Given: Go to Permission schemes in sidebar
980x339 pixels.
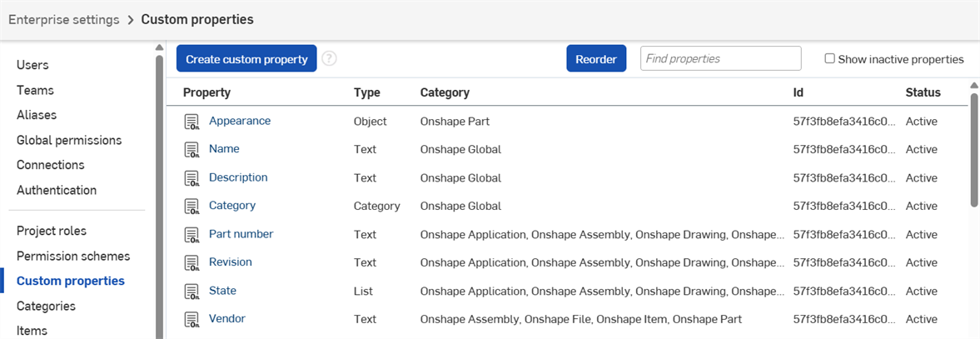Looking at the screenshot, I should pyautogui.click(x=73, y=256).
